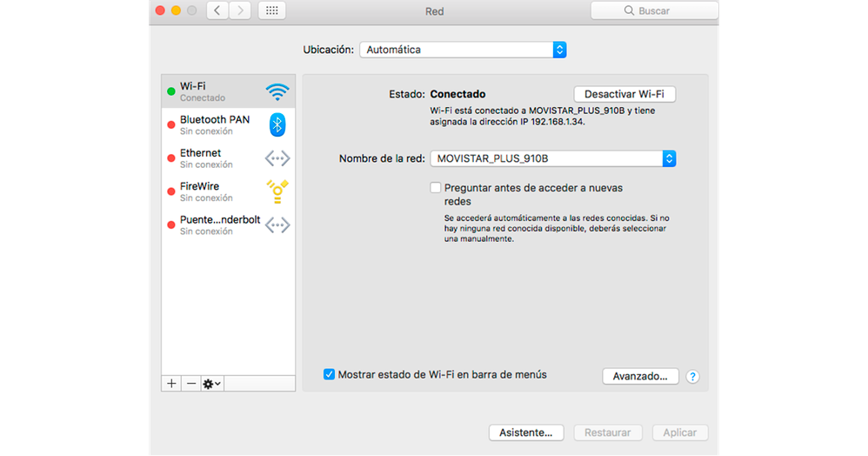The width and height of the screenshot is (868, 456).
Task: Open the help question mark button
Action: coord(692,377)
